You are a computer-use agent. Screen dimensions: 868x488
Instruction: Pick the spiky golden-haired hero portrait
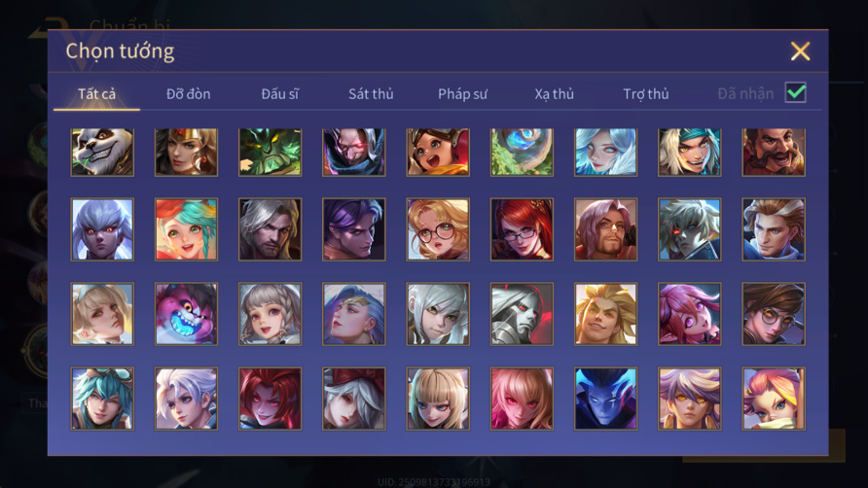(605, 314)
